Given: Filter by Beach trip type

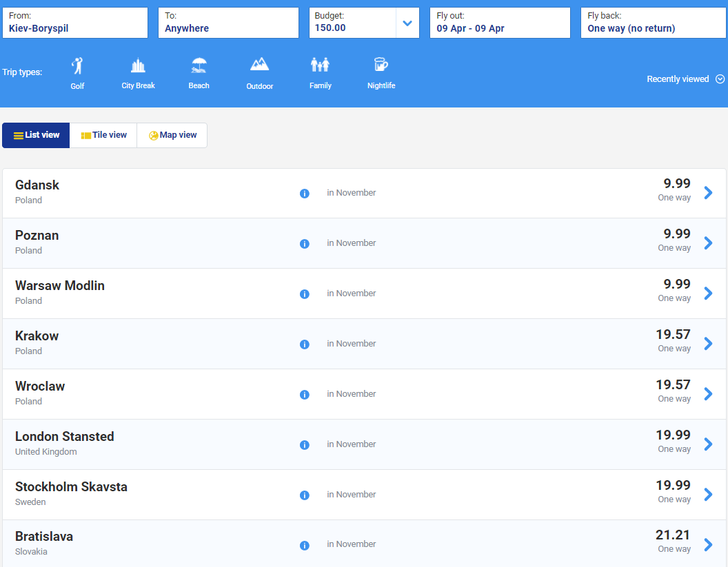Looking at the screenshot, I should [199, 67].
